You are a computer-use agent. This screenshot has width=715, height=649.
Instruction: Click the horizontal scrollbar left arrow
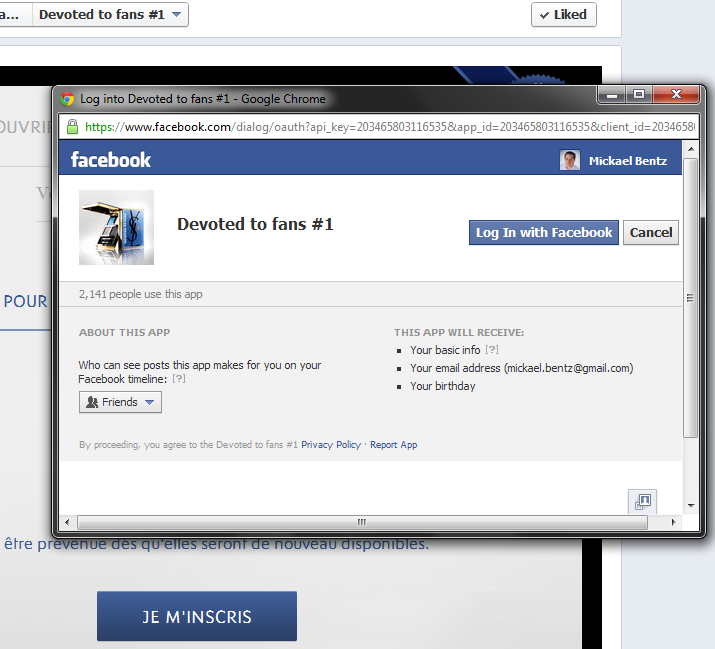tap(67, 522)
